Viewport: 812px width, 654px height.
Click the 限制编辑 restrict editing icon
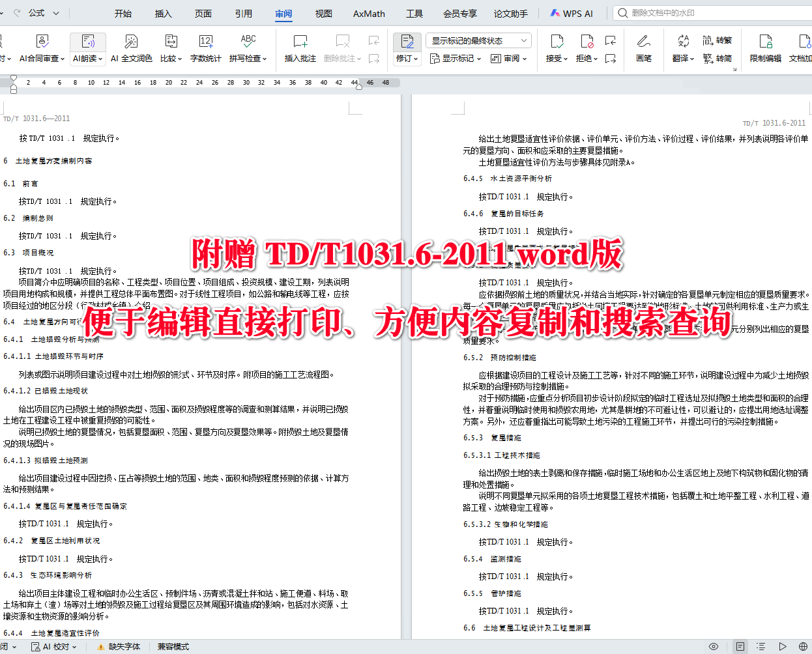click(x=766, y=42)
